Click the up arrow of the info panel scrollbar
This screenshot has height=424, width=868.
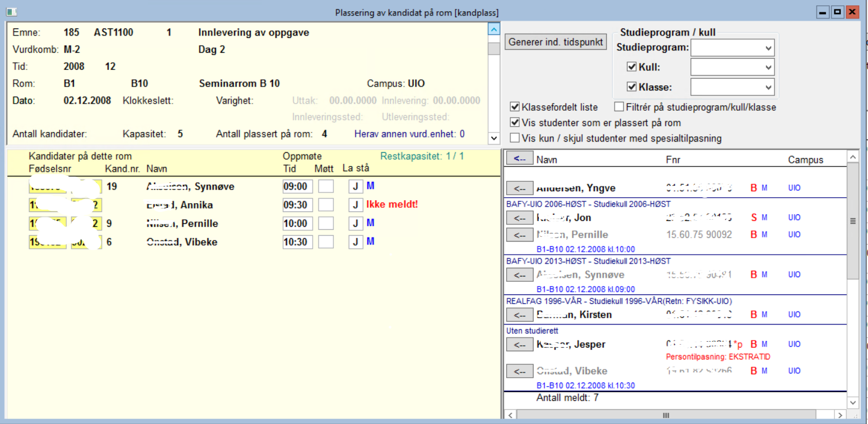(494, 29)
